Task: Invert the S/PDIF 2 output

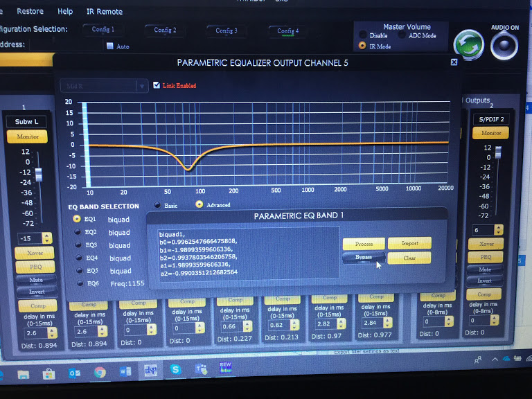Action: [484, 281]
